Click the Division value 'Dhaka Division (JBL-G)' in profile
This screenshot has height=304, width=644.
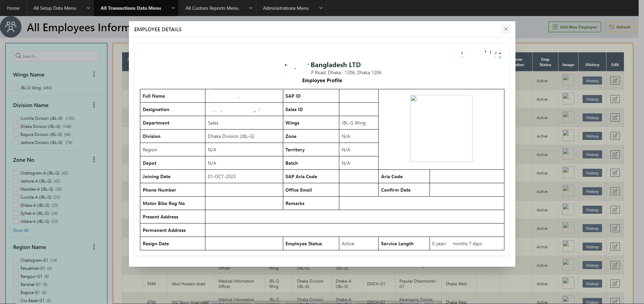pos(231,136)
